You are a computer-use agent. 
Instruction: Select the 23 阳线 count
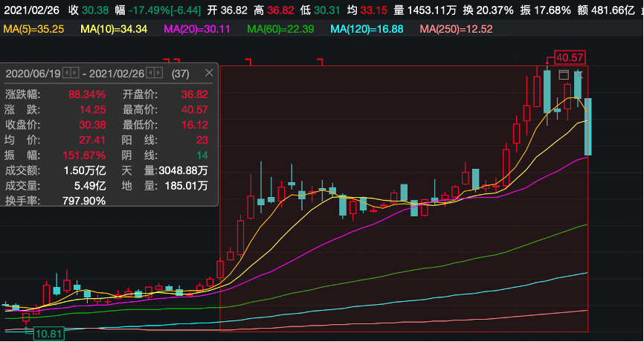pos(202,140)
